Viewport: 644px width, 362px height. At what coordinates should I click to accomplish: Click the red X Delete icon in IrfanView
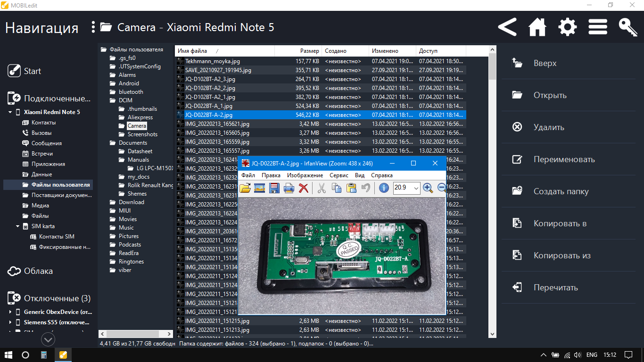(304, 188)
